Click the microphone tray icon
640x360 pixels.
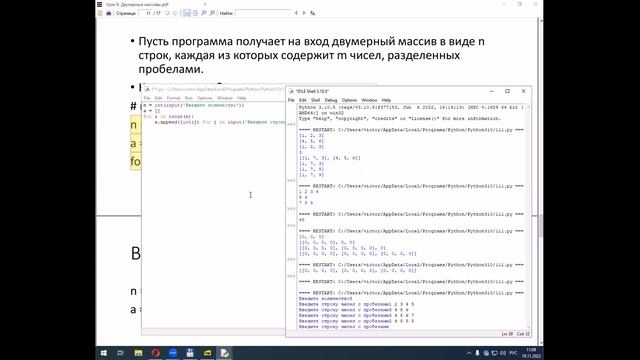pyautogui.click(x=477, y=353)
